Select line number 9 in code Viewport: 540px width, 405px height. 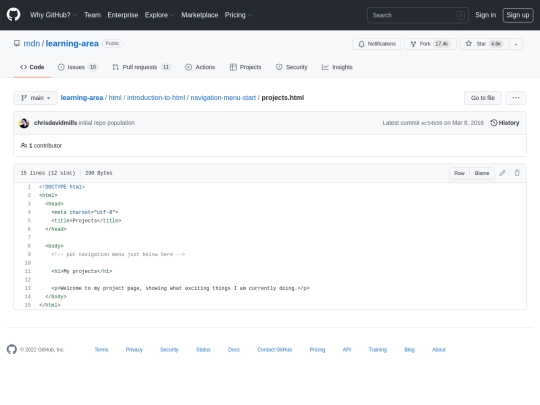(x=29, y=255)
